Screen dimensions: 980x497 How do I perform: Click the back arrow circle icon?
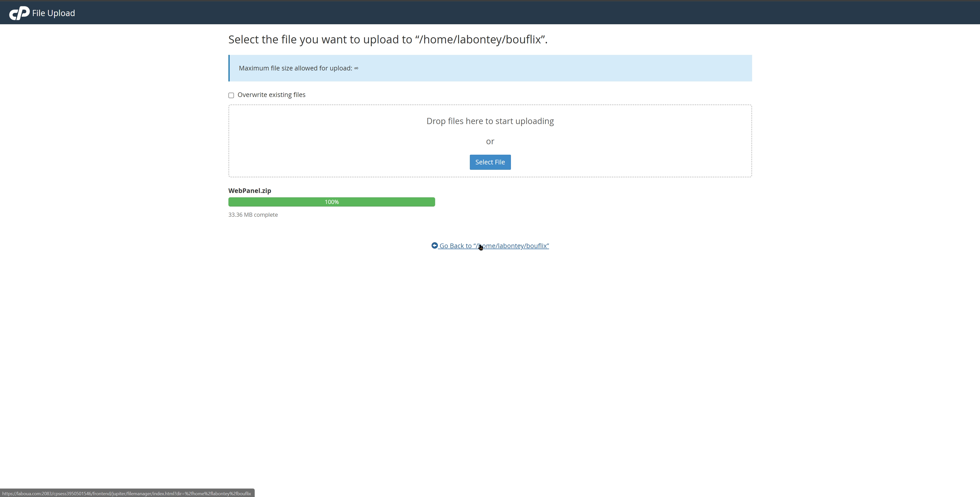(434, 246)
